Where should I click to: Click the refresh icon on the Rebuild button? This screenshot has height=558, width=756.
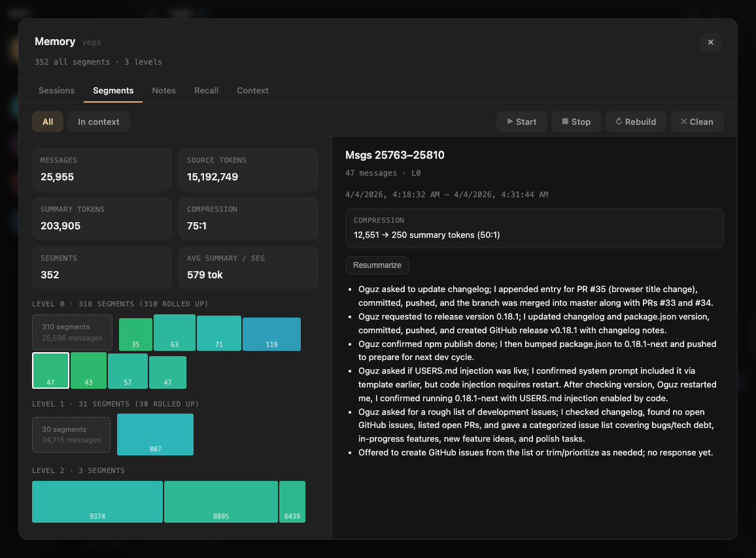pos(619,121)
